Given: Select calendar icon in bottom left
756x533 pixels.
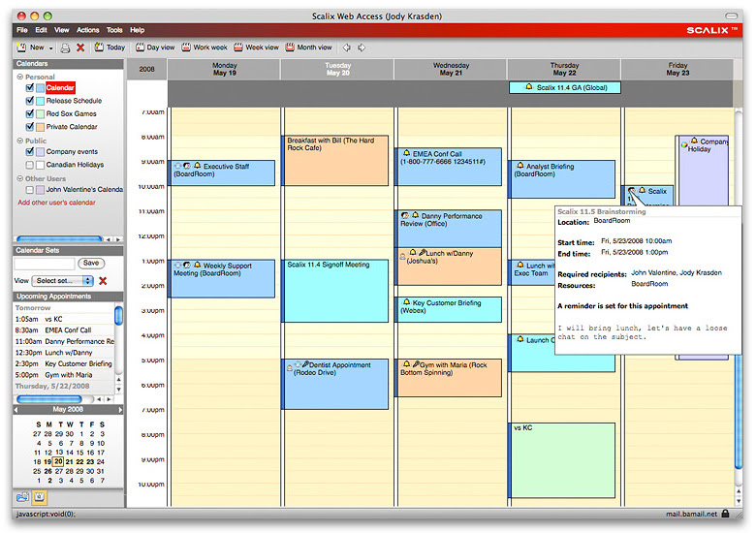Looking at the screenshot, I should [x=40, y=497].
